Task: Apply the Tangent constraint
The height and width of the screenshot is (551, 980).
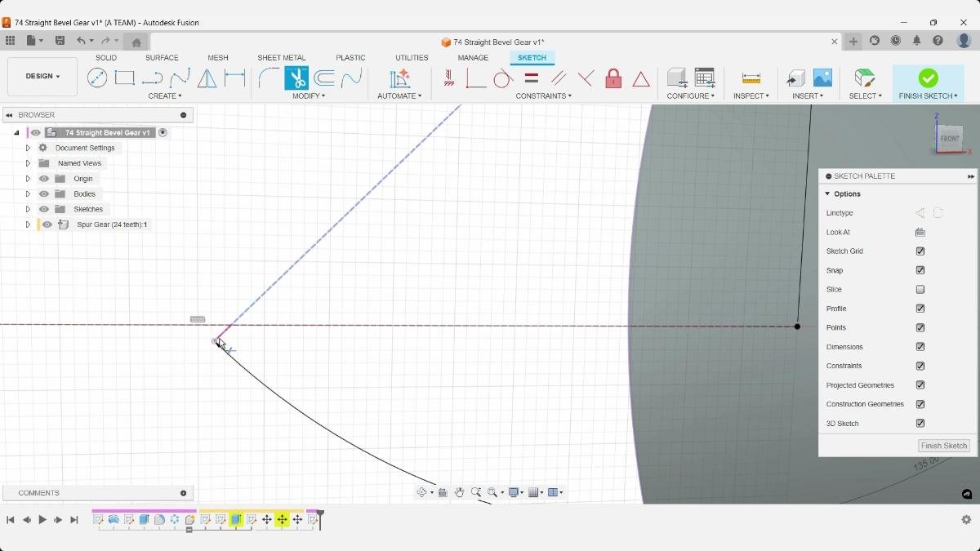Action: [503, 78]
